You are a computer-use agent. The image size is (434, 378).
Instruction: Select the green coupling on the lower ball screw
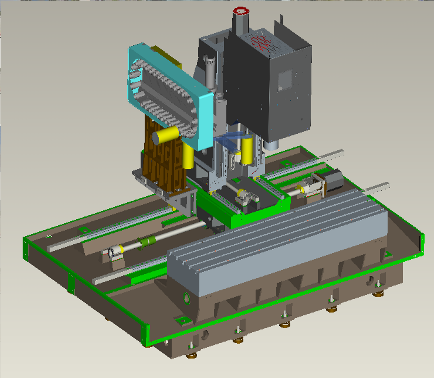pyautogui.click(x=147, y=241)
